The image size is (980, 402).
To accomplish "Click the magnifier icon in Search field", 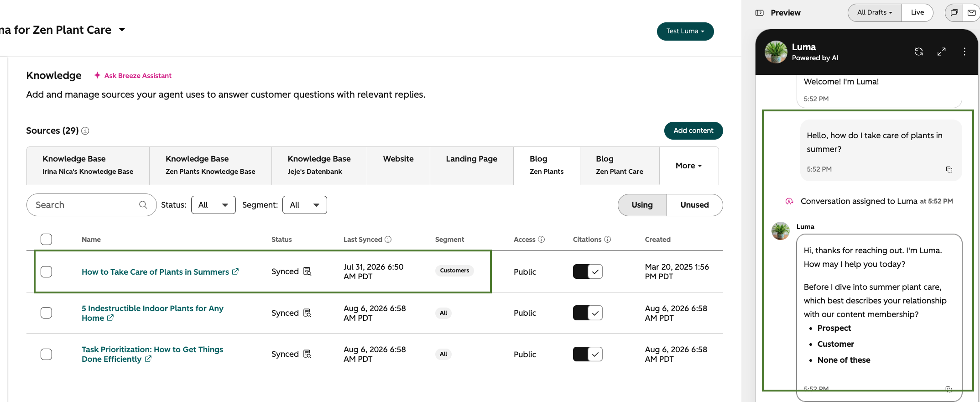I will point(143,205).
